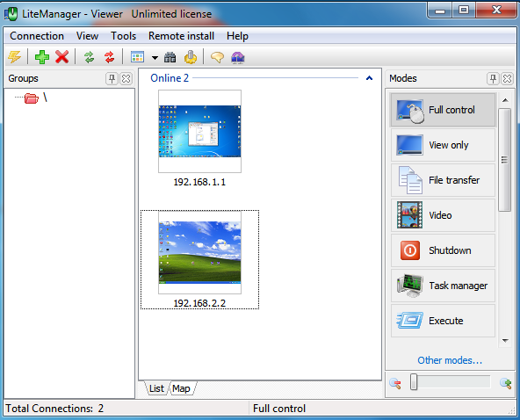Collapse the Online 2 group
The width and height of the screenshot is (520, 420).
click(369, 78)
